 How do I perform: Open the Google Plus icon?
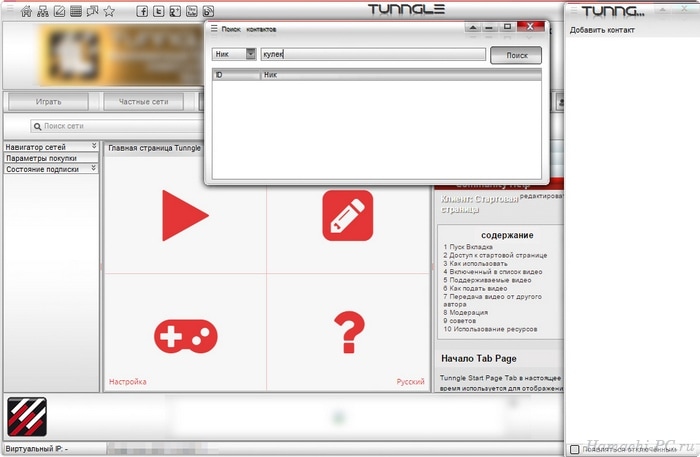pyautogui.click(x=175, y=11)
